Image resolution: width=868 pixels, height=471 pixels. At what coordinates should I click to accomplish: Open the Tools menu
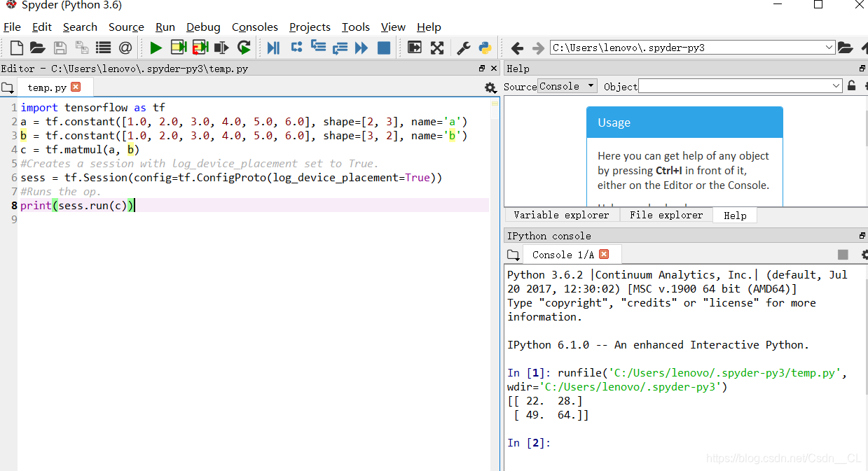pyautogui.click(x=356, y=27)
